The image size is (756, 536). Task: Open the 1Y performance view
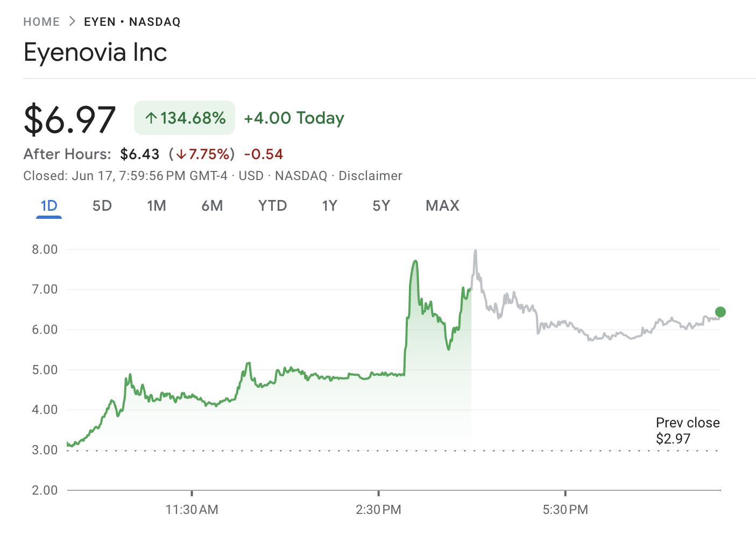329,205
